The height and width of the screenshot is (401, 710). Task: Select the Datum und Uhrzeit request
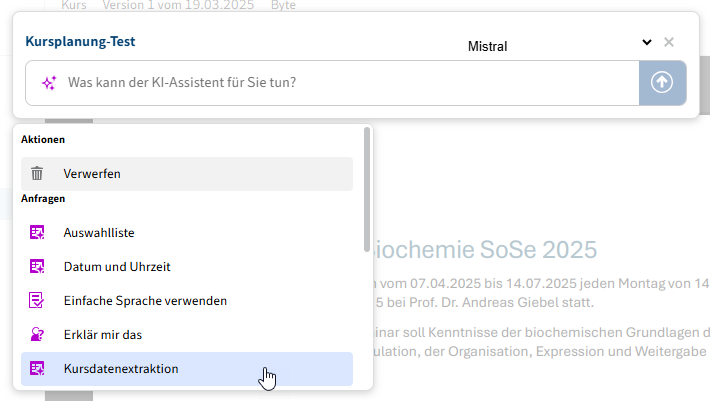(187, 267)
